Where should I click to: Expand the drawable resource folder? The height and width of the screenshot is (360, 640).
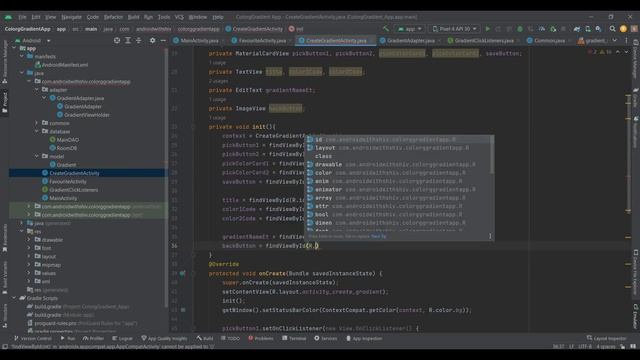pyautogui.click(x=29, y=240)
